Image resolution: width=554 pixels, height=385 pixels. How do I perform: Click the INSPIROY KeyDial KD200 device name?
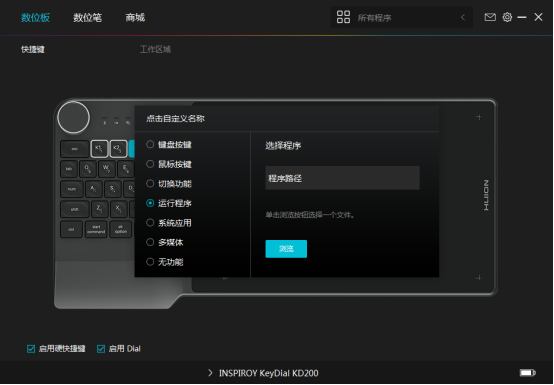(x=269, y=373)
